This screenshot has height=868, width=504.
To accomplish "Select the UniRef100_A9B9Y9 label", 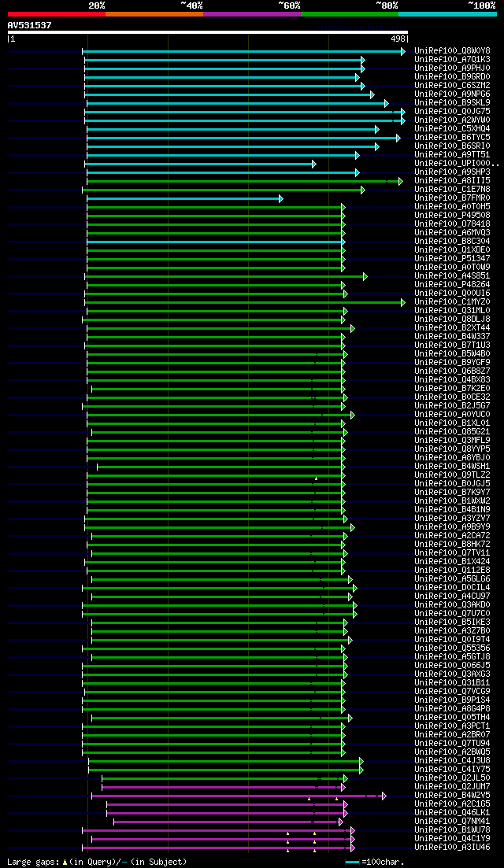I will [452, 527].
